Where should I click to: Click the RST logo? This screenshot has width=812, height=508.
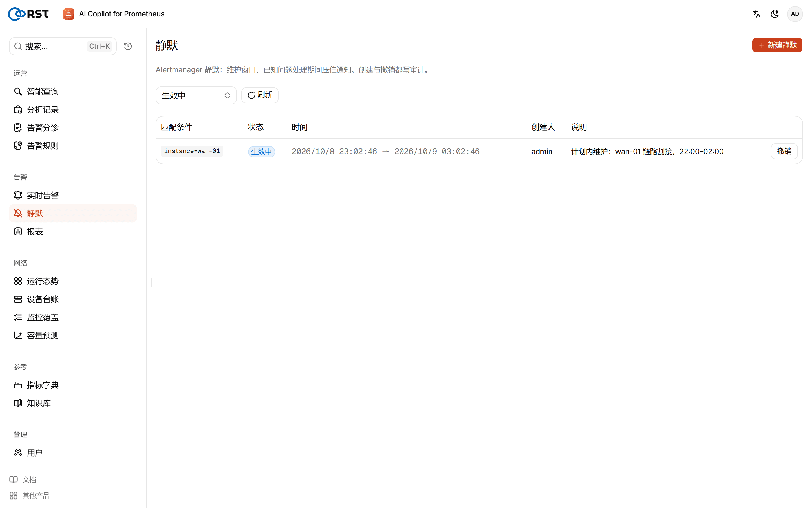(x=28, y=14)
